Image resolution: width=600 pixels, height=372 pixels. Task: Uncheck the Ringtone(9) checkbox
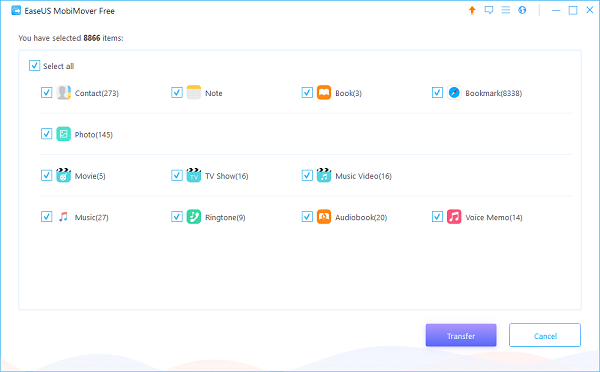(177, 217)
